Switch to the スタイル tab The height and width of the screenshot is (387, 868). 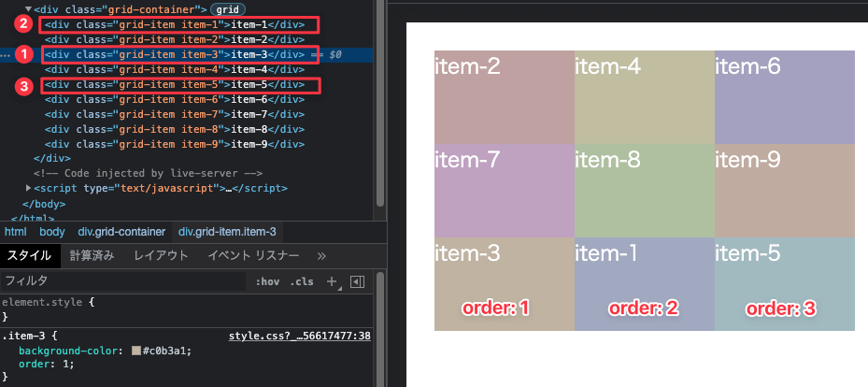29,256
